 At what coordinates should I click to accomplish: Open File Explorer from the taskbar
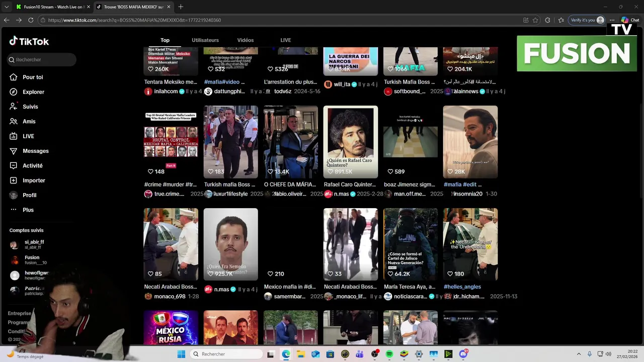pos(300,354)
